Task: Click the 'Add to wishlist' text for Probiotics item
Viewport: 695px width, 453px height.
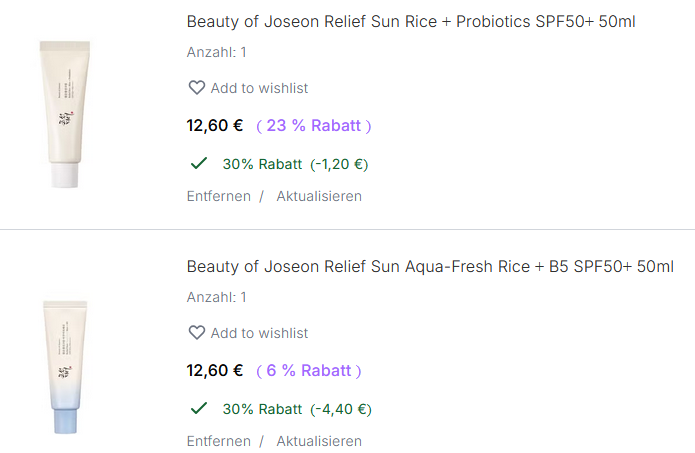Action: pyautogui.click(x=259, y=88)
